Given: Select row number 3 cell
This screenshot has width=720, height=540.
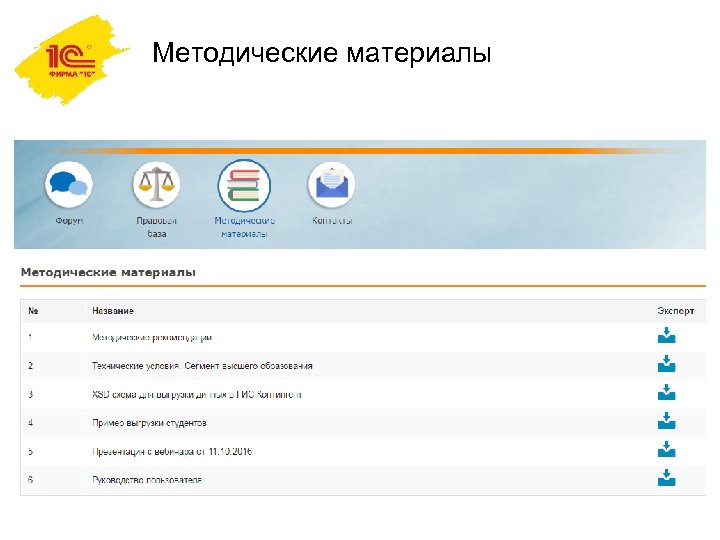Looking at the screenshot, I should [30, 394].
